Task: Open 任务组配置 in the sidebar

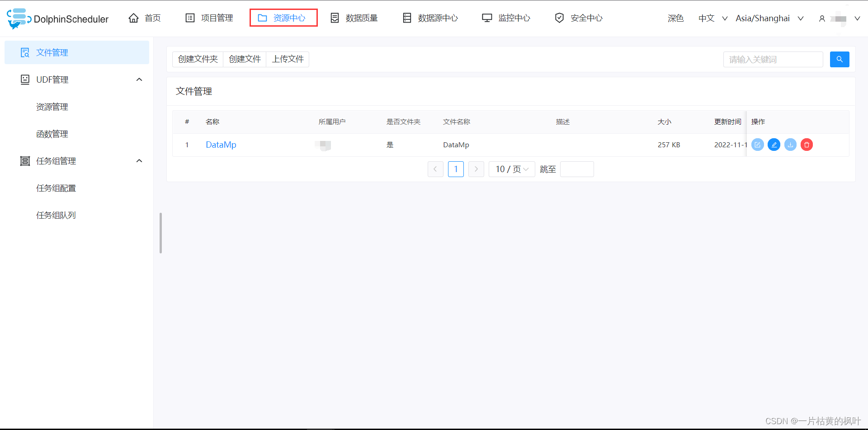Action: tap(56, 188)
